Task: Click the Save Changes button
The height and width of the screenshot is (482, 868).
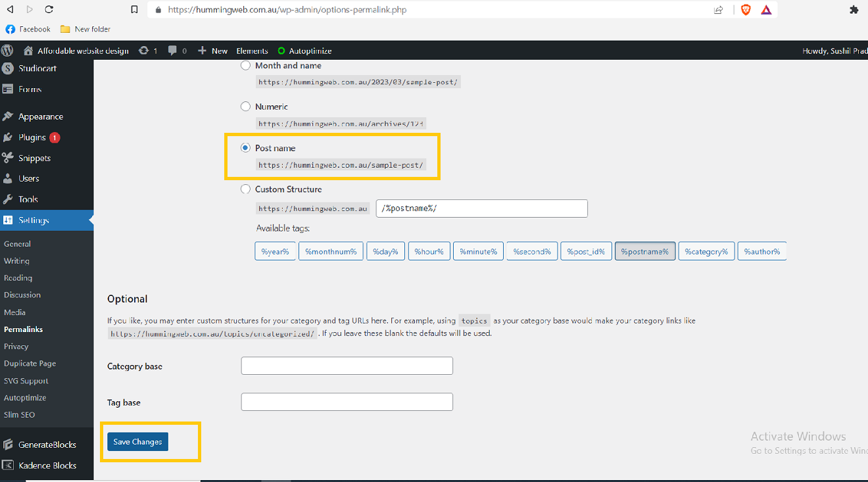Action: (x=137, y=442)
